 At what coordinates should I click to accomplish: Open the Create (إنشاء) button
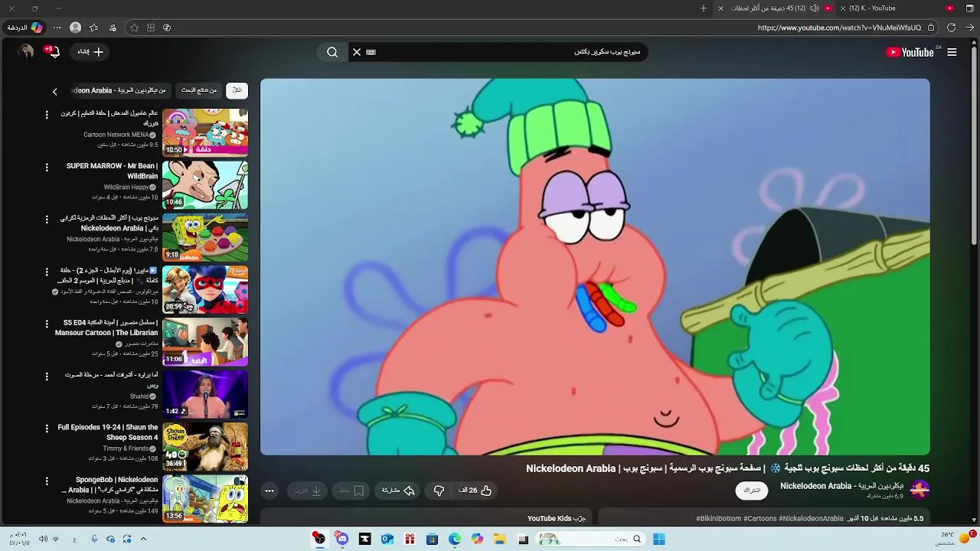point(90,52)
